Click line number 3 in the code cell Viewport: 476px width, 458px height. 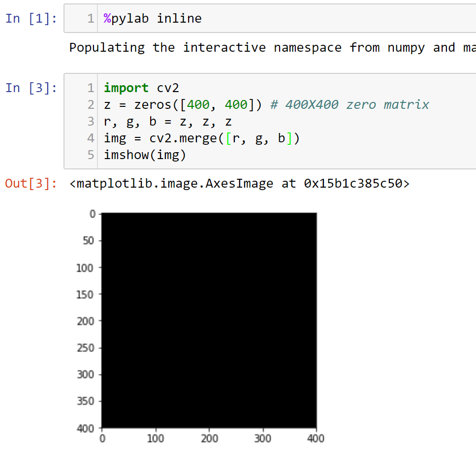[91, 121]
